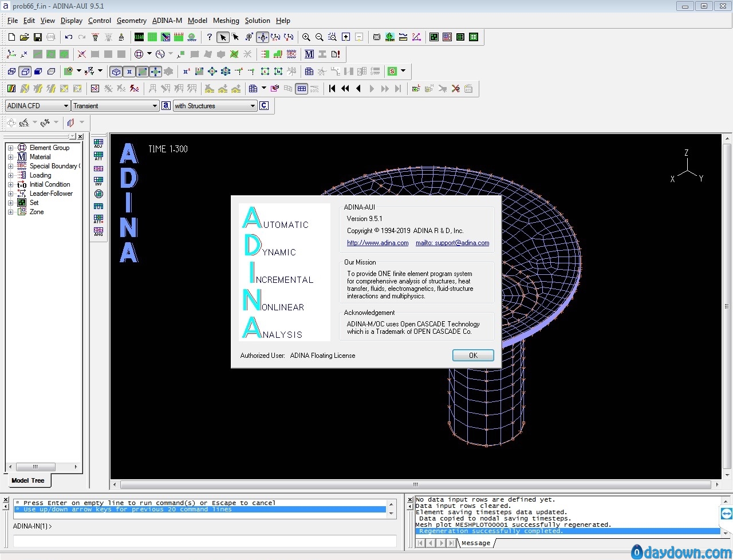The image size is (733, 560).
Task: Click the Zoom in magnifier icon
Action: coord(306,37)
